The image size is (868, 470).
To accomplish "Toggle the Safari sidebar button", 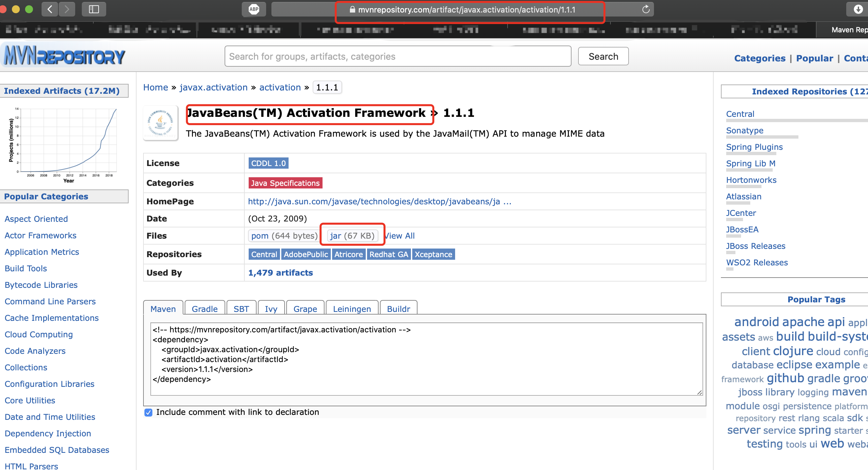I will pyautogui.click(x=94, y=9).
